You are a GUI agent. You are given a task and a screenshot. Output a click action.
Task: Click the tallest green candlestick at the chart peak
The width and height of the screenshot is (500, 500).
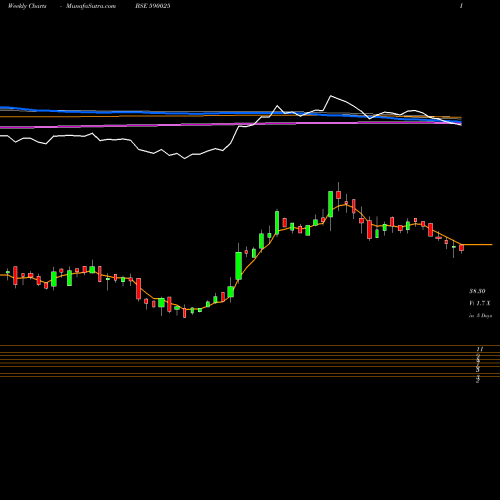point(330,204)
